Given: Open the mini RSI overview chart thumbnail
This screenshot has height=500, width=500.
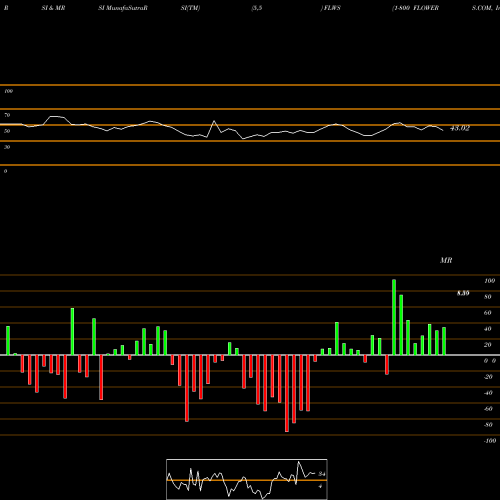Looking at the screenshot, I should tap(247, 479).
